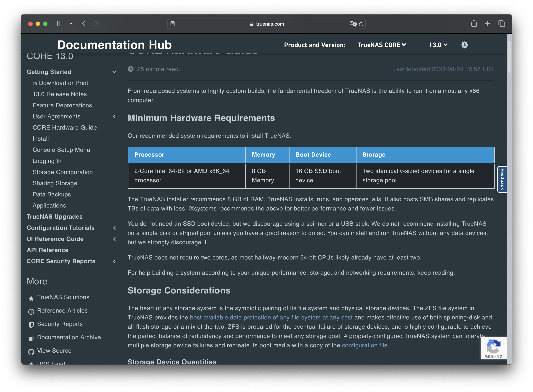This screenshot has height=392, width=533.
Task: Expand the Configuration Tutorials chevron
Action: pyautogui.click(x=114, y=228)
